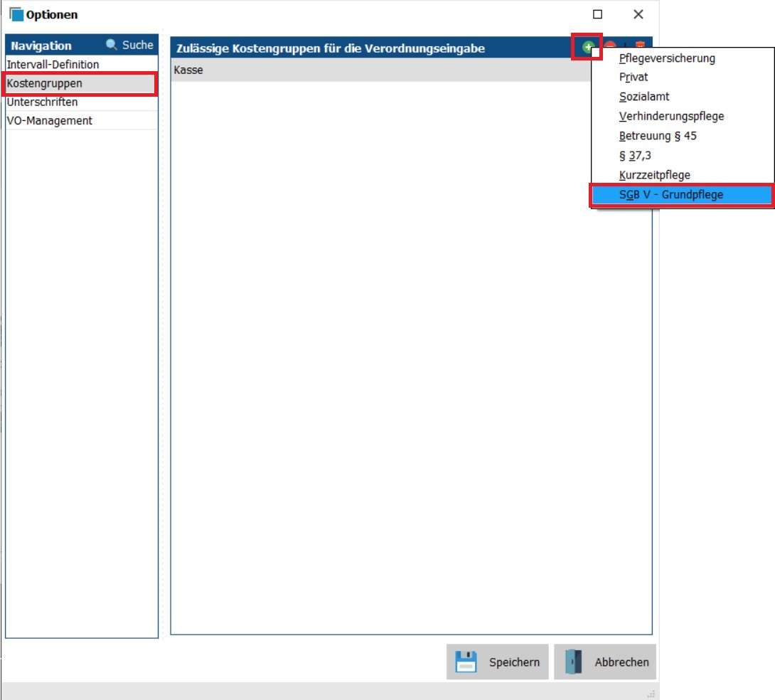
Task: Go to Unterschriften in the navigation
Action: tap(42, 102)
